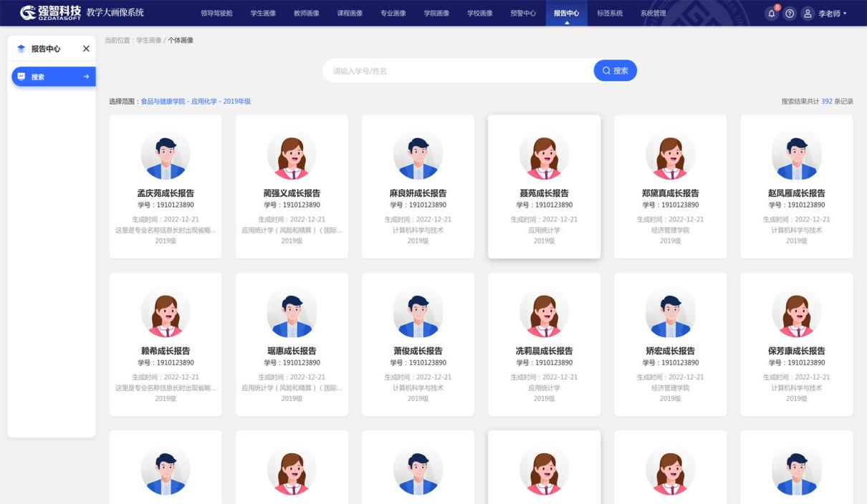Open 标签系统 in the navigation bar

click(609, 14)
